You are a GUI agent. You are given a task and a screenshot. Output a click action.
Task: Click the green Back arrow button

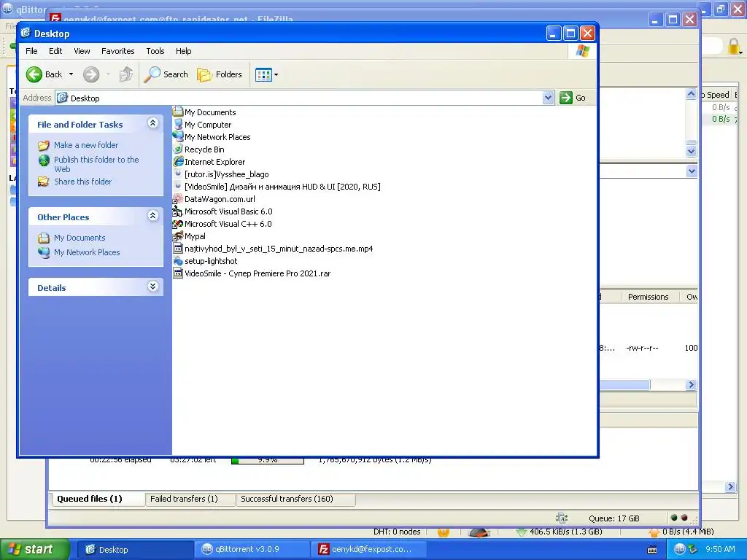click(34, 74)
